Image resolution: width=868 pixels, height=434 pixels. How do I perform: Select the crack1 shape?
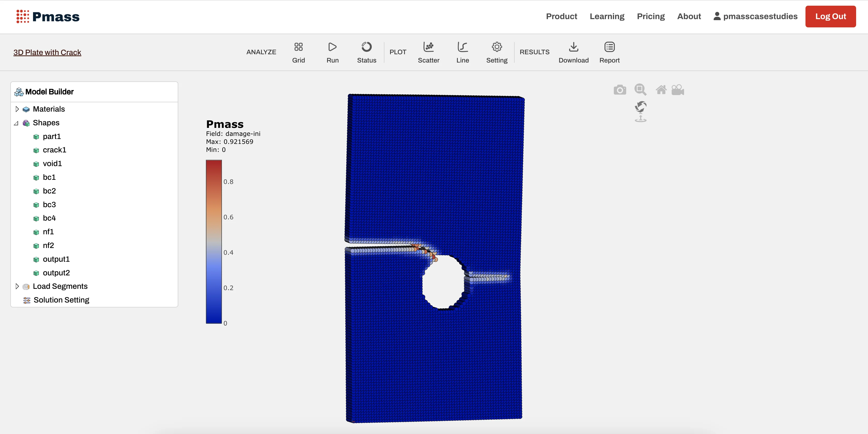[x=55, y=150]
